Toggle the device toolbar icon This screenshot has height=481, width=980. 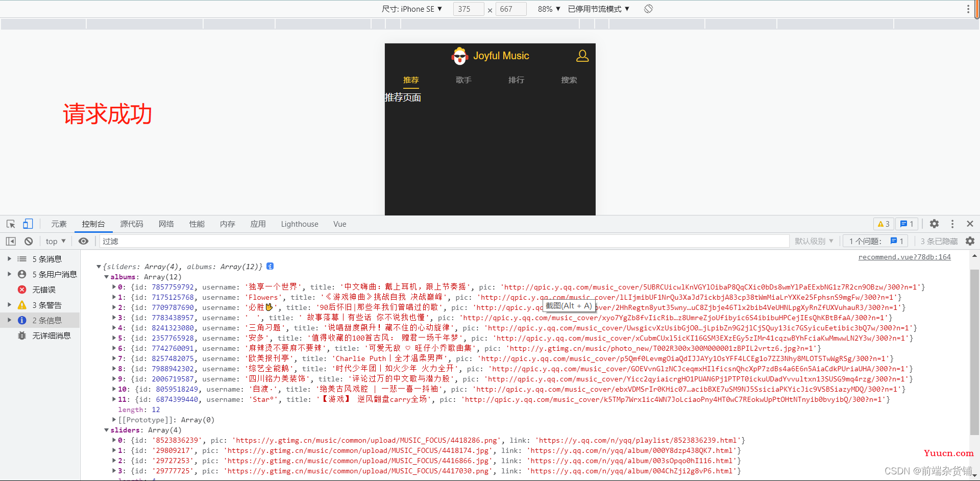(28, 224)
